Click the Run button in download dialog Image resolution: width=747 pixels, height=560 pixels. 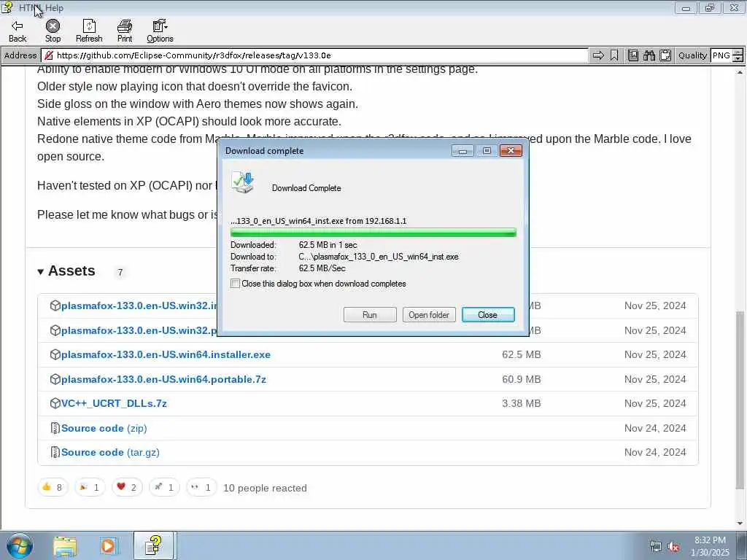point(370,315)
